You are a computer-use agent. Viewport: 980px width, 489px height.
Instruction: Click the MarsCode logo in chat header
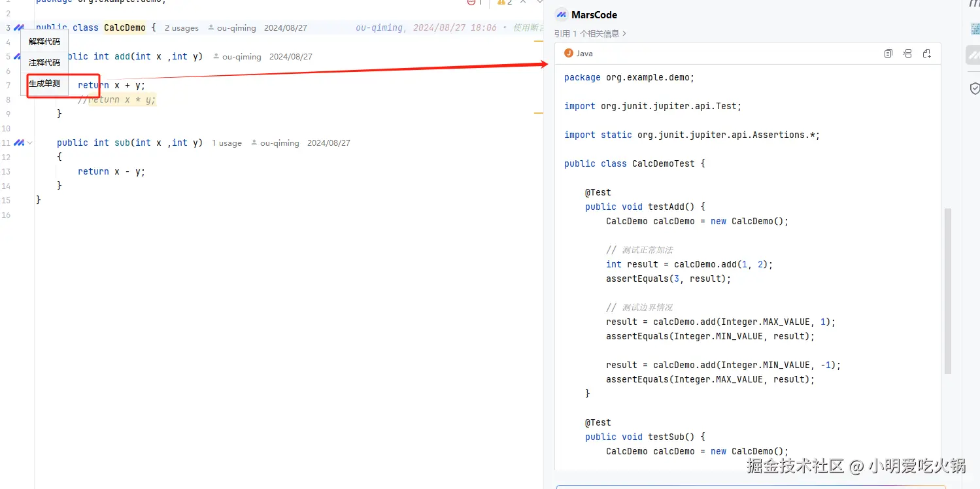click(561, 14)
